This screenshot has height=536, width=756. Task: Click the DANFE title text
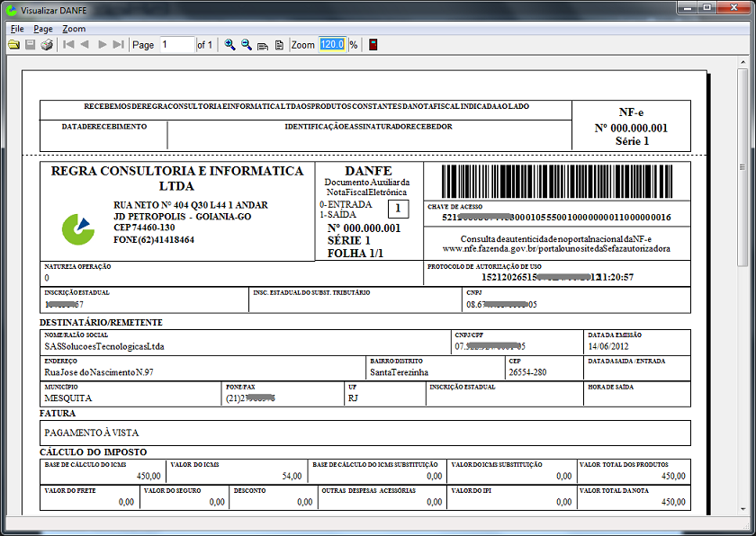pyautogui.click(x=369, y=171)
